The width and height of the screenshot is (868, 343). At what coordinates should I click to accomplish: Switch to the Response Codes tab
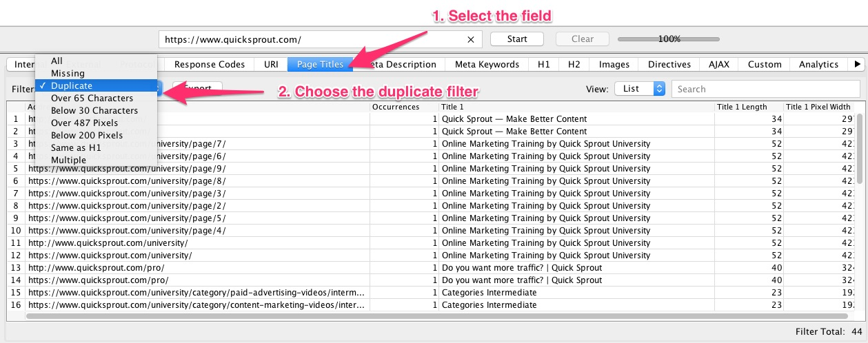coord(210,64)
